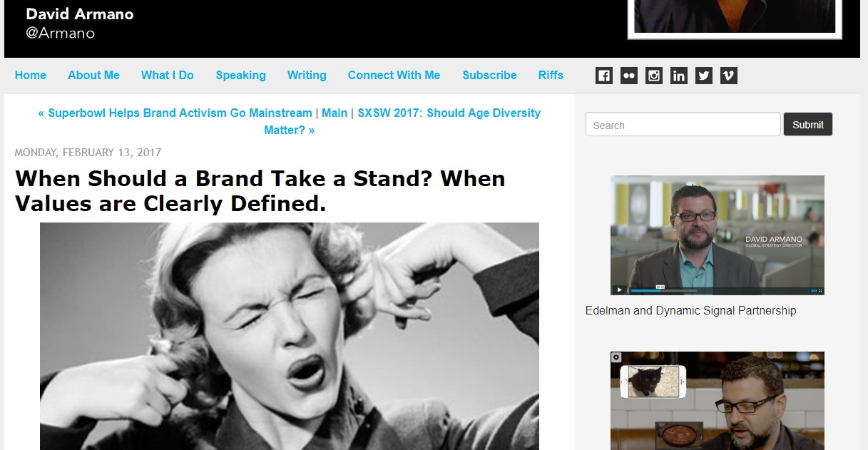868x450 pixels.
Task: Seek within the David Armano video progress bar
Action: pos(720,290)
